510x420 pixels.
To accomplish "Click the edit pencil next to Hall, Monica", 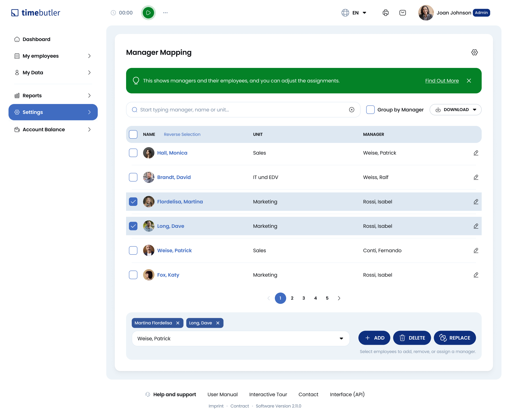I will [x=476, y=153].
